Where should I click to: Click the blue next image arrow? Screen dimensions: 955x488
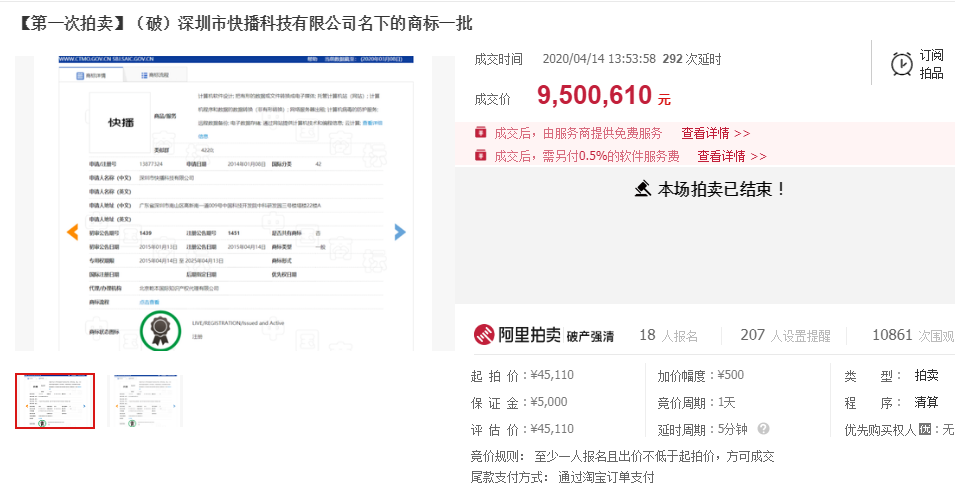400,232
